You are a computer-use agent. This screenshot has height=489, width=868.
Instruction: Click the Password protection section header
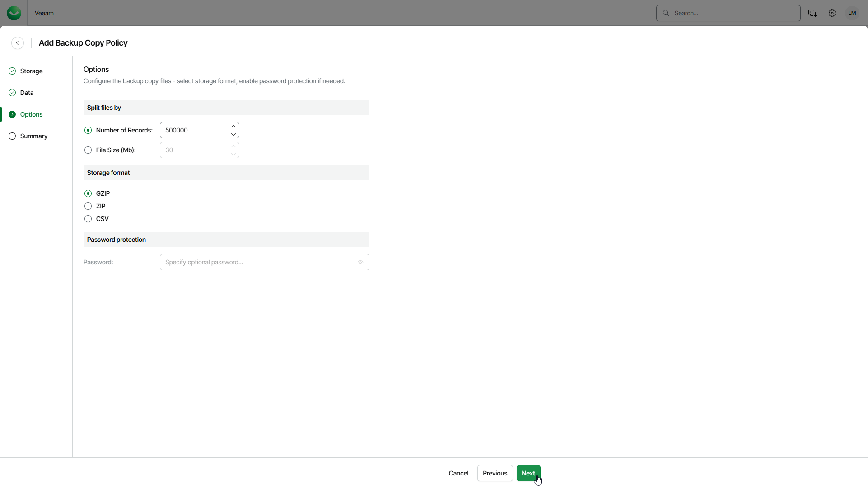(226, 240)
